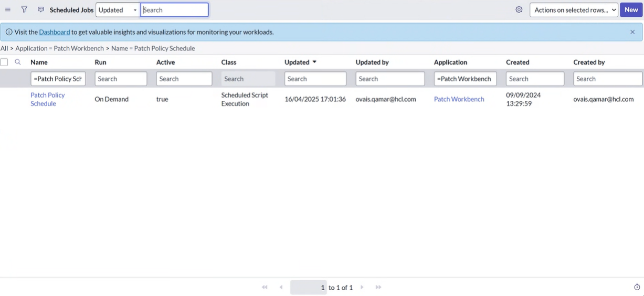
Task: Click the filter funnel icon
Action: point(24,9)
